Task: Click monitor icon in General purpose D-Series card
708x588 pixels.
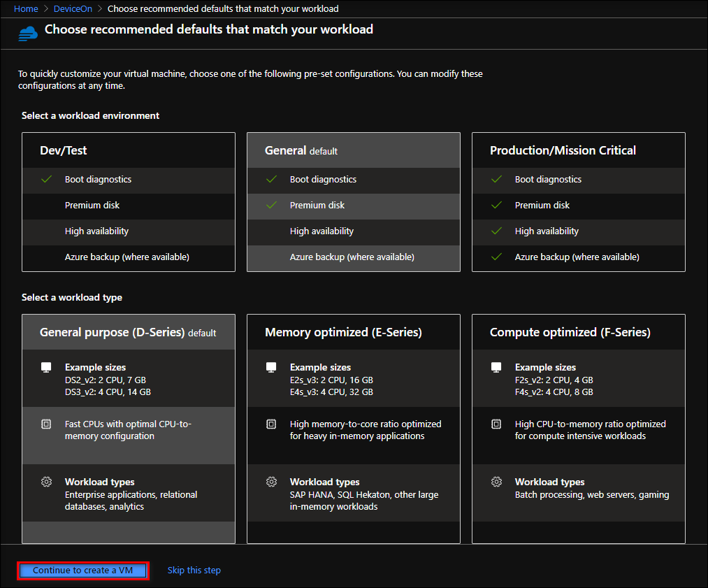Action: click(47, 368)
